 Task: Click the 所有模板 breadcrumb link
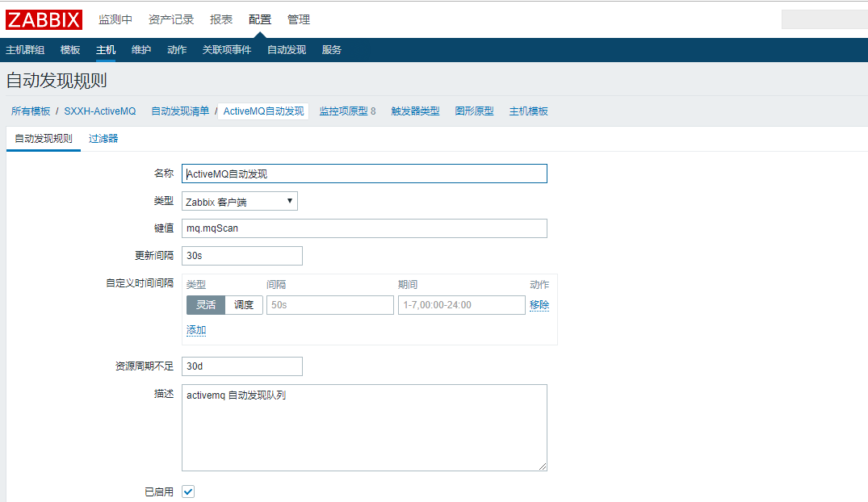pyautogui.click(x=31, y=111)
